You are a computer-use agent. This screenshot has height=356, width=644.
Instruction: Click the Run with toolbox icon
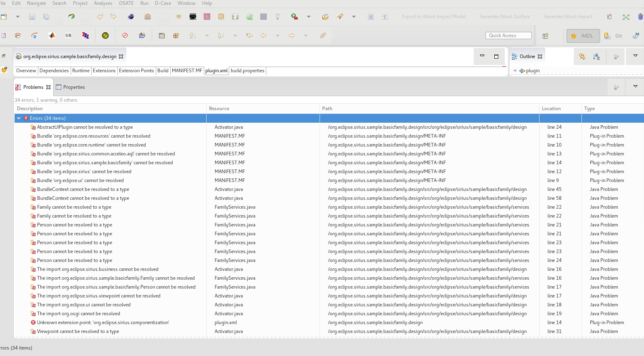coord(295,17)
